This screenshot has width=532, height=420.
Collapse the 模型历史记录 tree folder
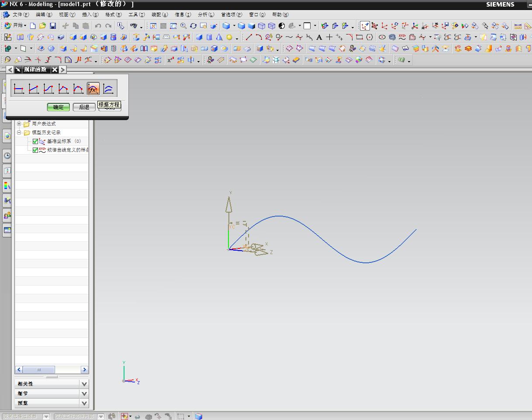tap(19, 133)
